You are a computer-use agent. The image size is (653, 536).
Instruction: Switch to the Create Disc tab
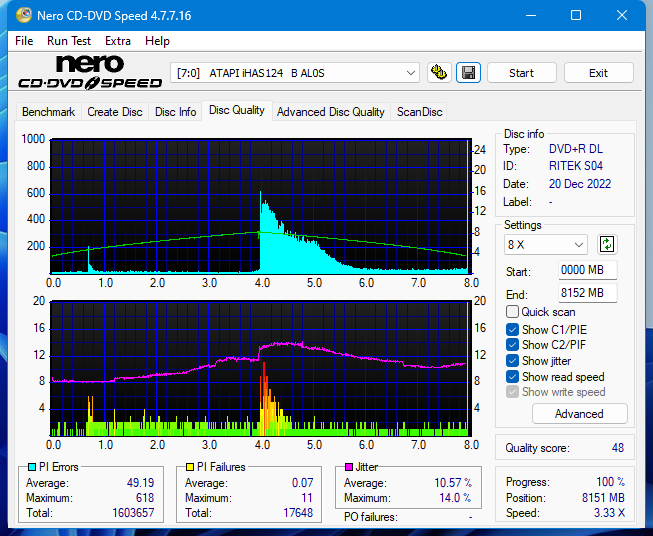pyautogui.click(x=115, y=112)
